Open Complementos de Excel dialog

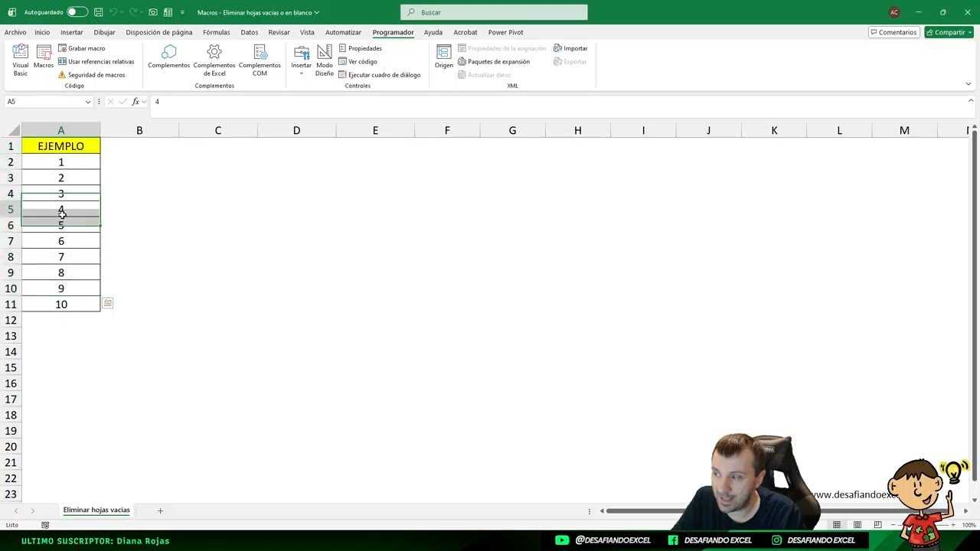point(214,60)
